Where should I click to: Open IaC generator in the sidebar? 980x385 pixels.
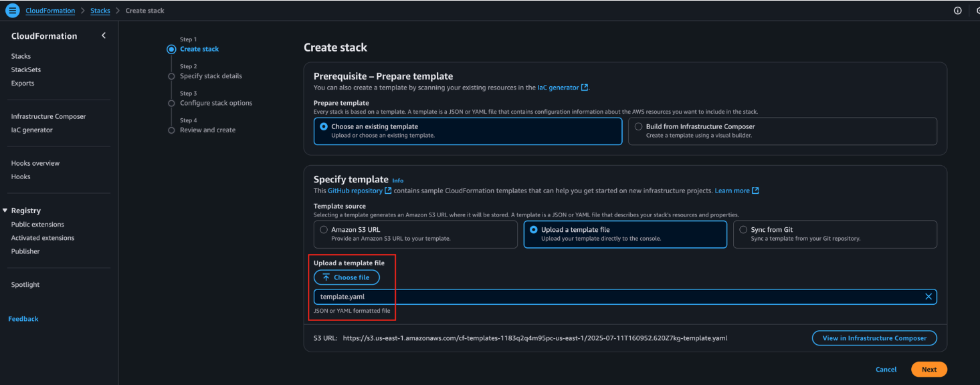(x=31, y=130)
